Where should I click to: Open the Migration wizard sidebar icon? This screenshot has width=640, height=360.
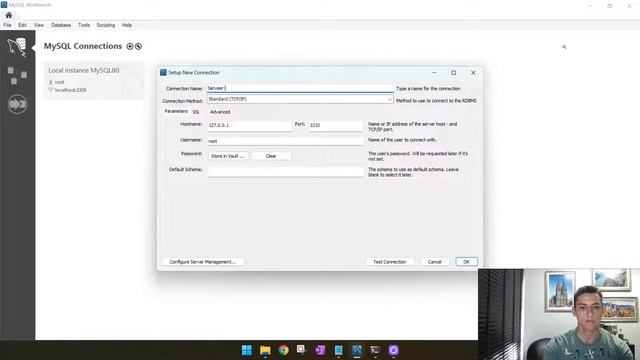pyautogui.click(x=17, y=104)
